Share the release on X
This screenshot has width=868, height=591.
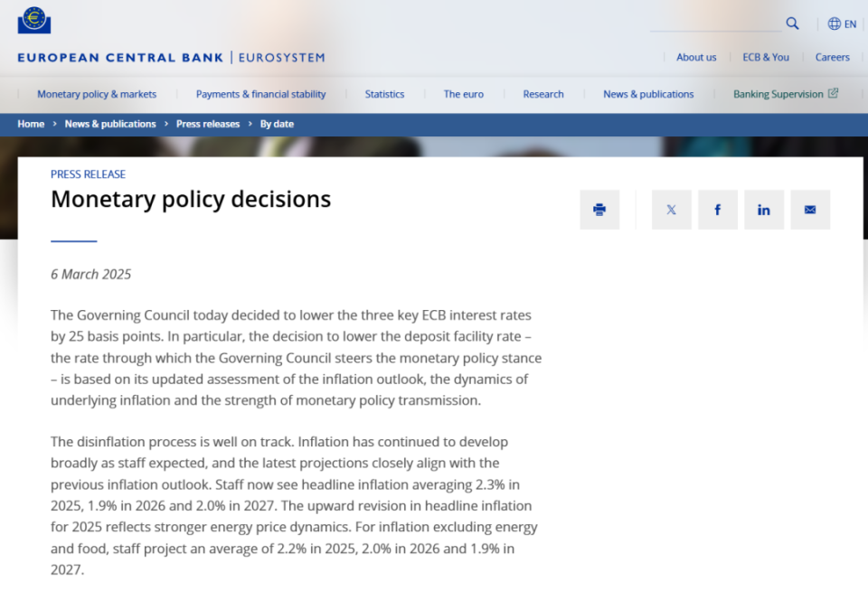click(x=671, y=210)
